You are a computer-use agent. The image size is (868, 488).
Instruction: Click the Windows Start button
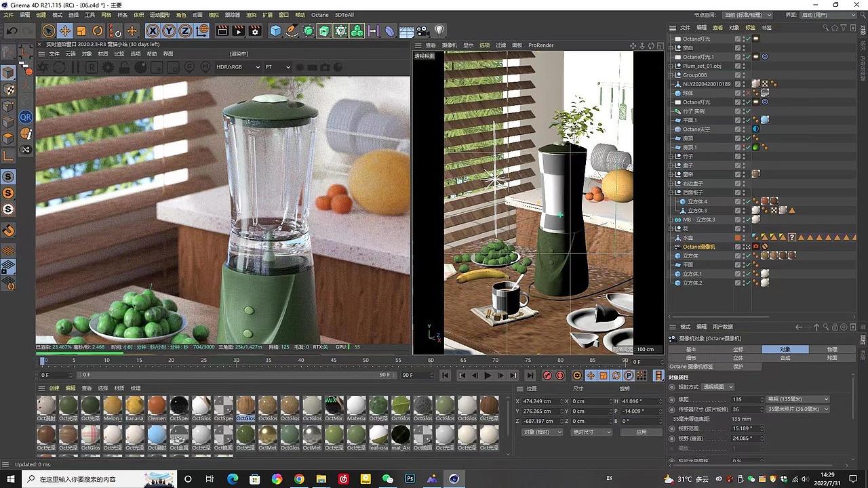(x=11, y=479)
